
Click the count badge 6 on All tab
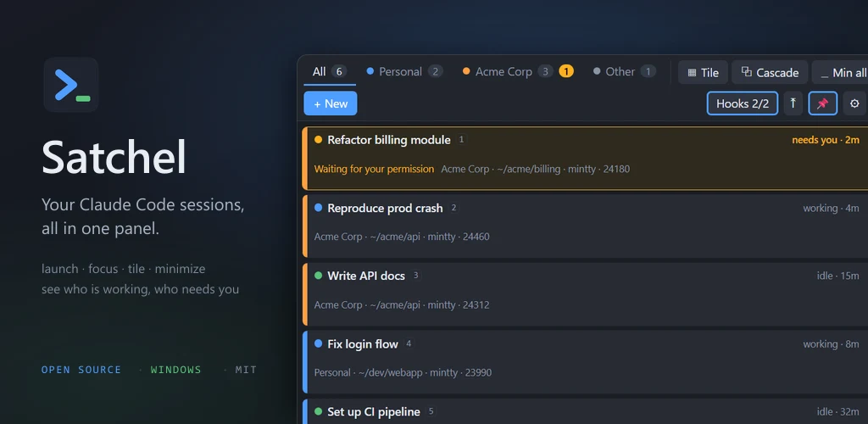(x=339, y=71)
